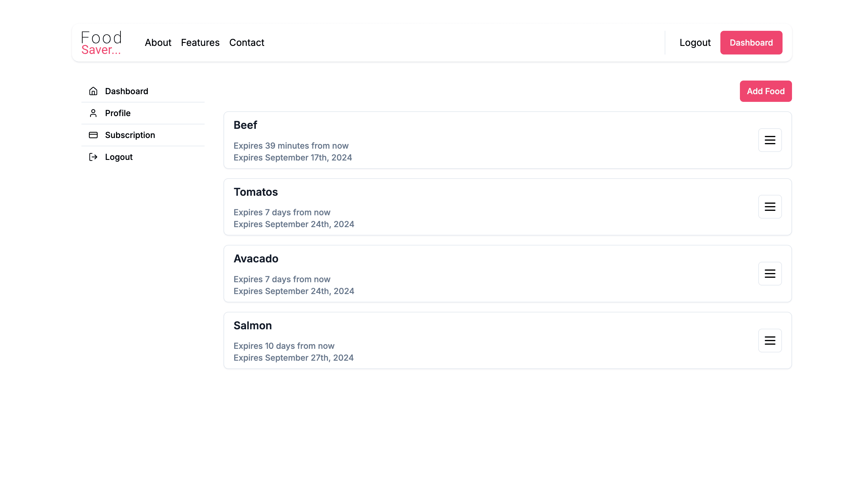Viewport: 861px width, 504px height.
Task: Click Logout in the top header
Action: point(695,43)
